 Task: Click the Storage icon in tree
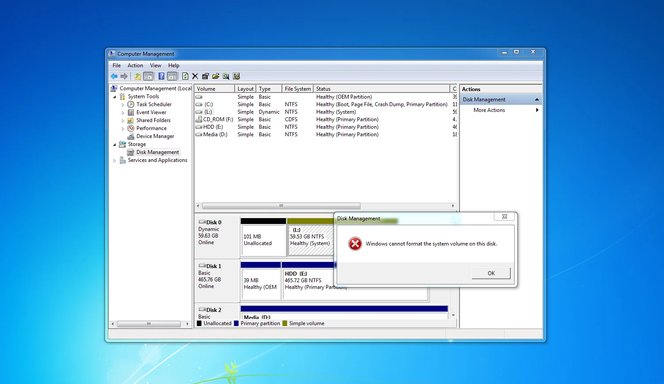(x=122, y=144)
